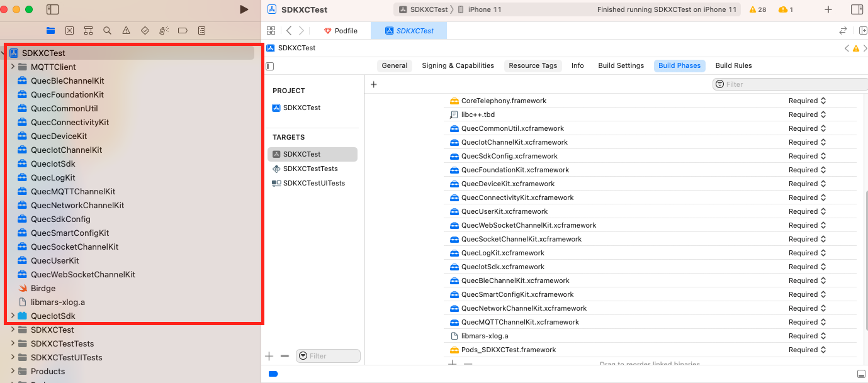Select Birdge Swift file in navigator
Screen dimensions: 868x383
coord(37,288)
